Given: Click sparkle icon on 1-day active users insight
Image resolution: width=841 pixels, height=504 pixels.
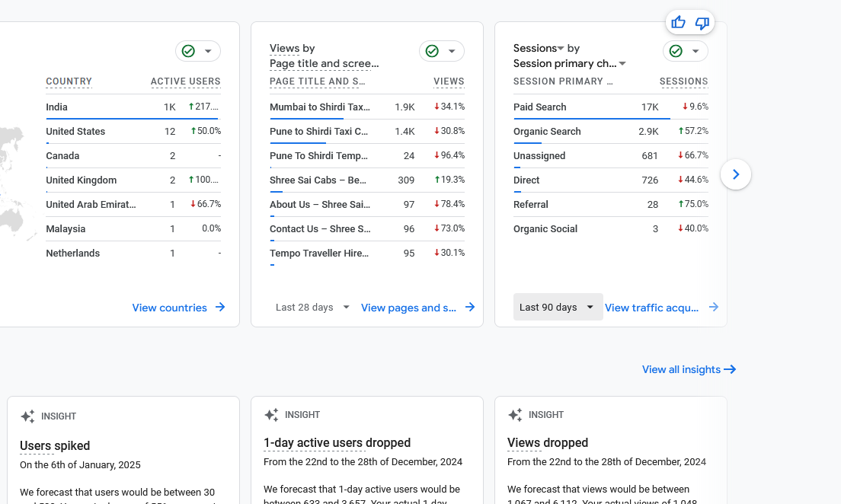Looking at the screenshot, I should pyautogui.click(x=271, y=415).
